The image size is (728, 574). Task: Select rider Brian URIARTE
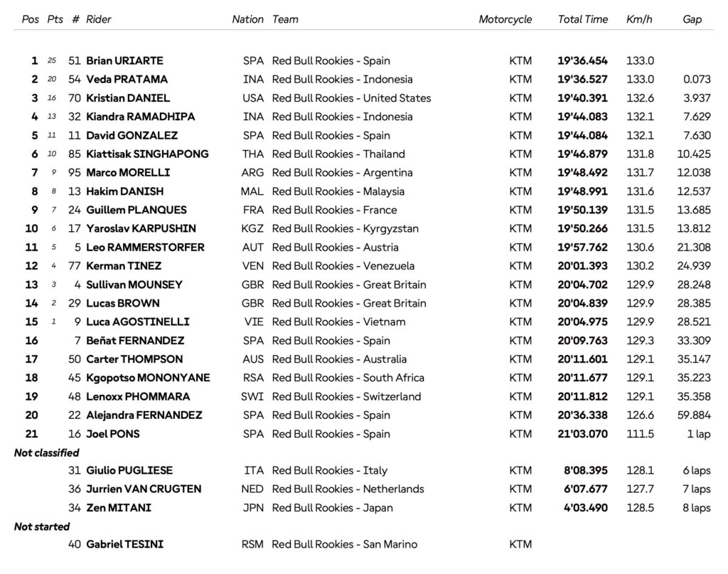(x=124, y=61)
